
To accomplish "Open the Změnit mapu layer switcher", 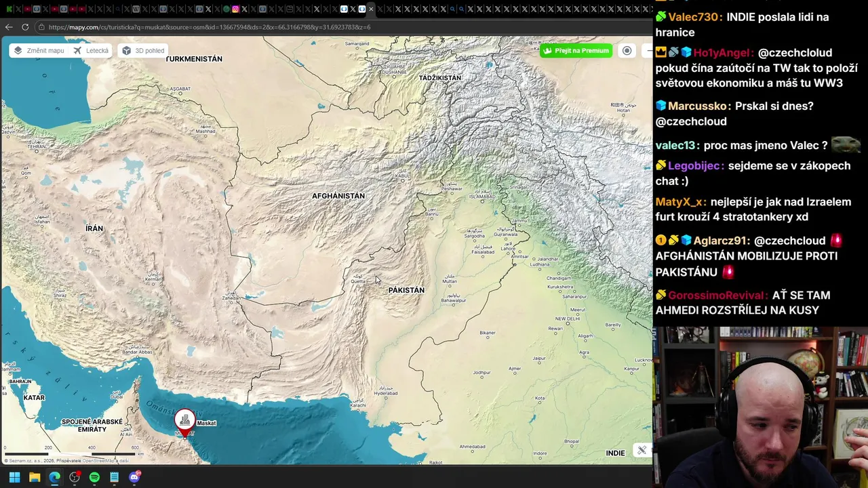I will [x=39, y=51].
